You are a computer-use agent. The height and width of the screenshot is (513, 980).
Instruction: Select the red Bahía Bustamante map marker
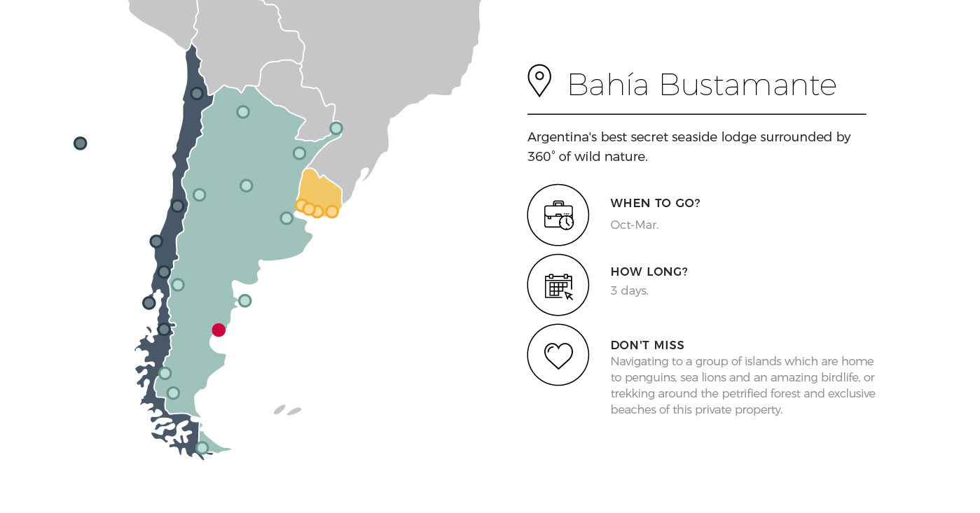tap(219, 330)
